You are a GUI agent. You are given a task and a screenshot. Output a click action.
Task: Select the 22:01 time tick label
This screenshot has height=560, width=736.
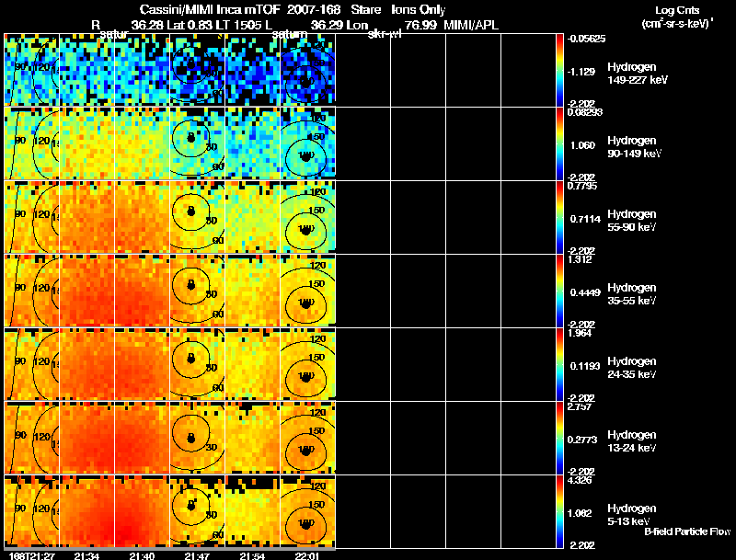coord(307,556)
